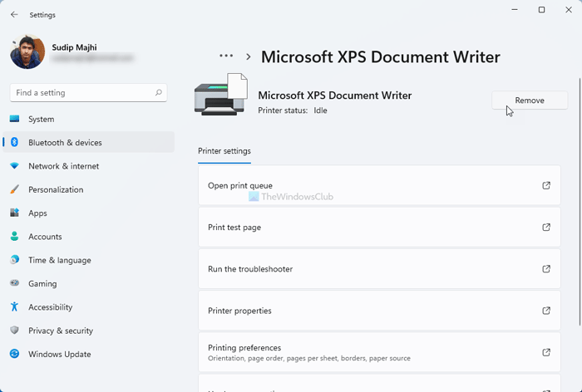Click external link icon for Printer properties
The width and height of the screenshot is (582, 392).
(546, 311)
